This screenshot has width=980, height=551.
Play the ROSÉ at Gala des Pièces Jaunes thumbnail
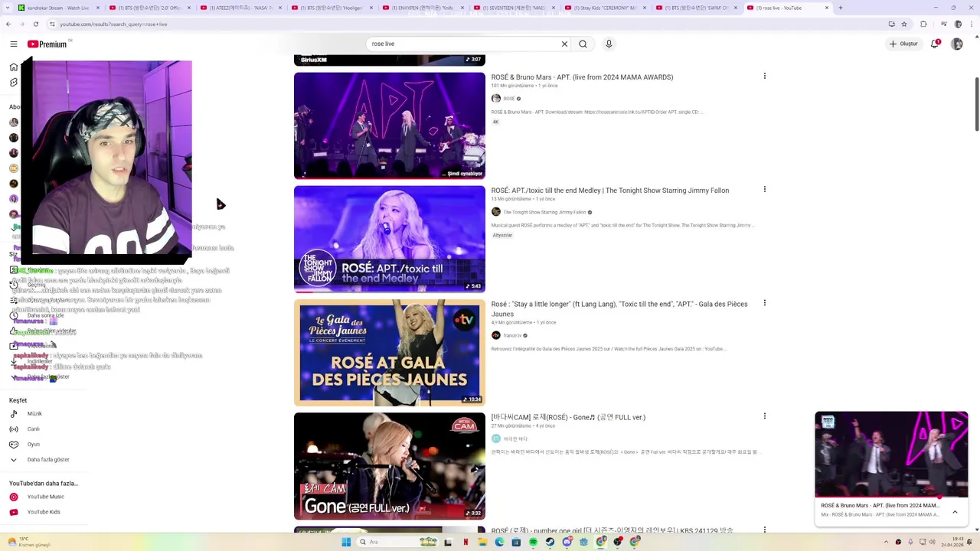(390, 353)
